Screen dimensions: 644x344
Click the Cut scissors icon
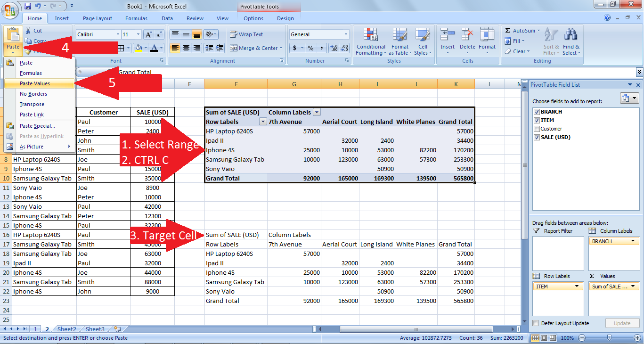(x=28, y=31)
